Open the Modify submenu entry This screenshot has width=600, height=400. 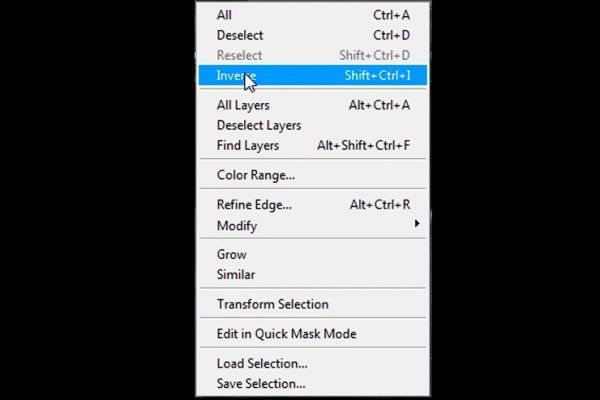click(x=313, y=225)
